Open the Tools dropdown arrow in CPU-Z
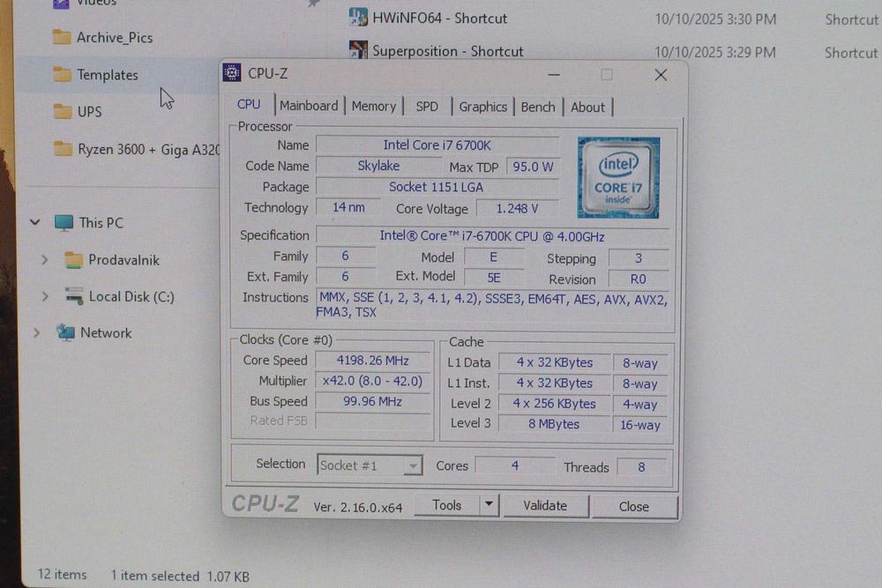Viewport: 882px width, 588px height. pyautogui.click(x=489, y=505)
